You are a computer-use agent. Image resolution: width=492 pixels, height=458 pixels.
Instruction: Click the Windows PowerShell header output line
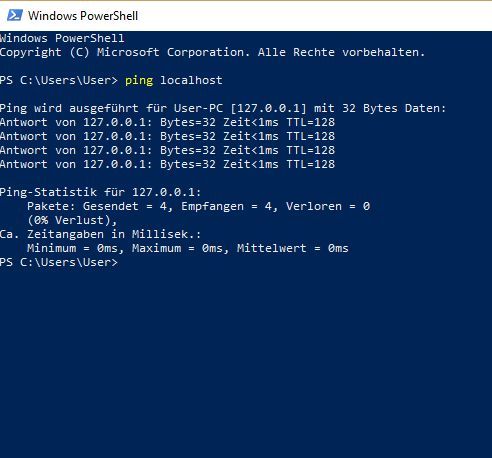(62, 38)
